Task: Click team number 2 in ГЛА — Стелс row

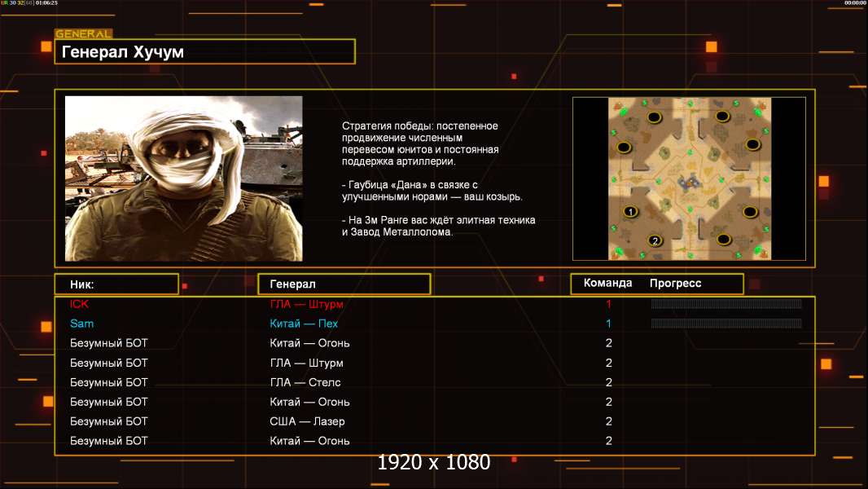Action: tap(609, 382)
